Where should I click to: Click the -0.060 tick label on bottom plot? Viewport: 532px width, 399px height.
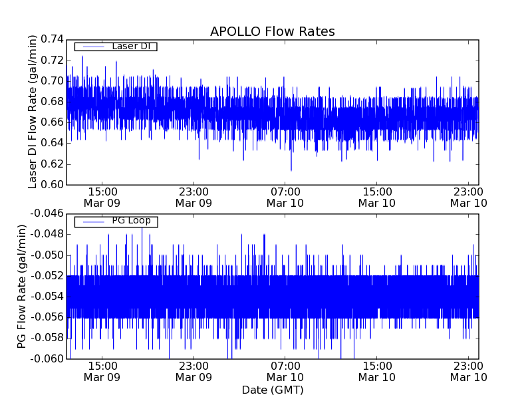click(47, 358)
